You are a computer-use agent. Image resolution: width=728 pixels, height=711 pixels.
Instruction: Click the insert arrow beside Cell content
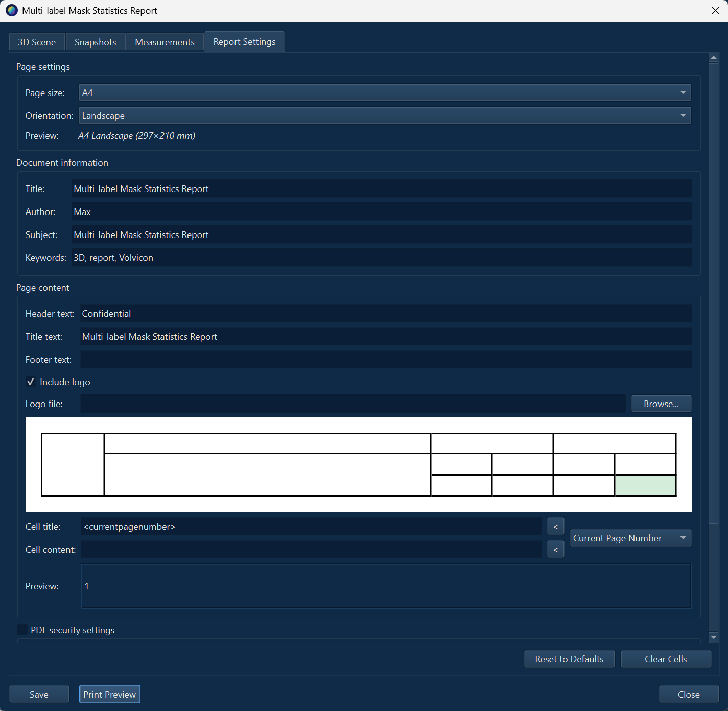(555, 549)
